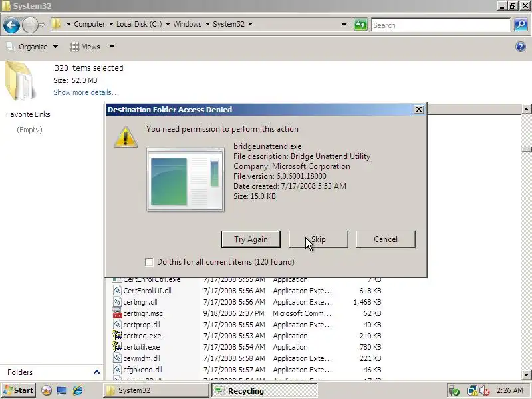Viewport: 532px width, 399px height.
Task: Click the 1,468 KB size cell
Action: (367, 302)
